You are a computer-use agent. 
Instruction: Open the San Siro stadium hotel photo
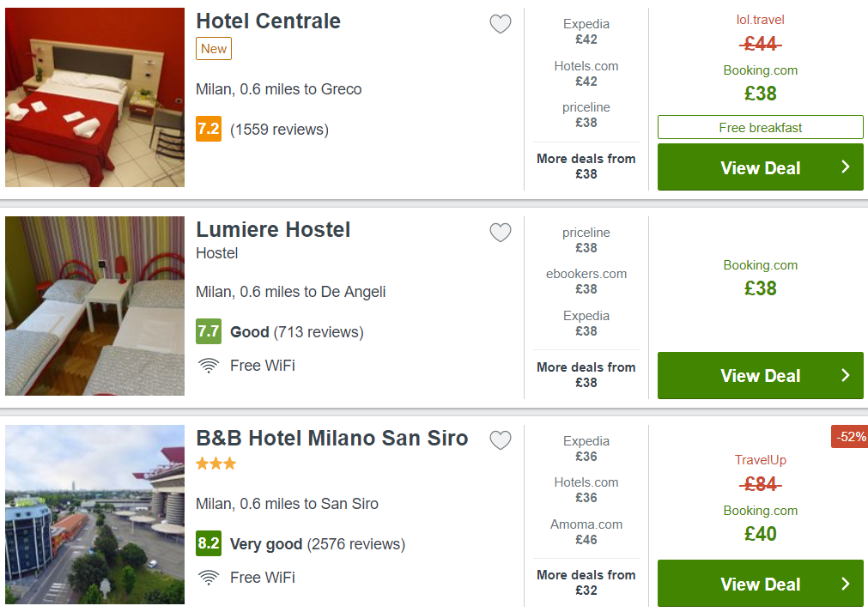[94, 515]
